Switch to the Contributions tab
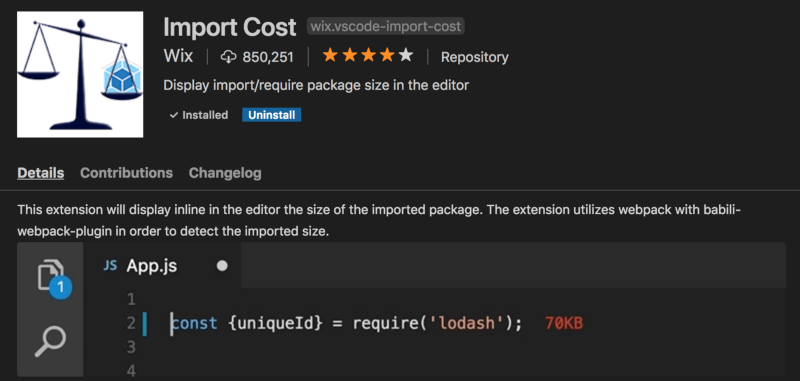The image size is (800, 381). click(x=127, y=173)
